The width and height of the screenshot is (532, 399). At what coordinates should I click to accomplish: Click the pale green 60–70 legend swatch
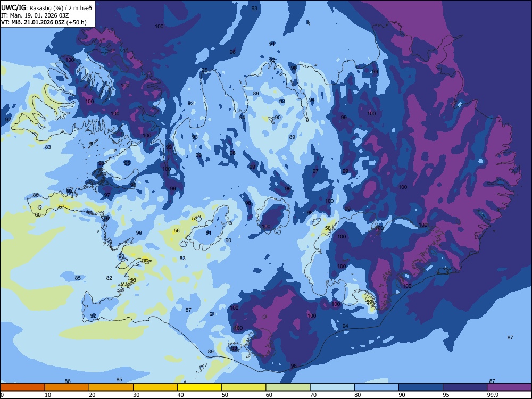288,387
